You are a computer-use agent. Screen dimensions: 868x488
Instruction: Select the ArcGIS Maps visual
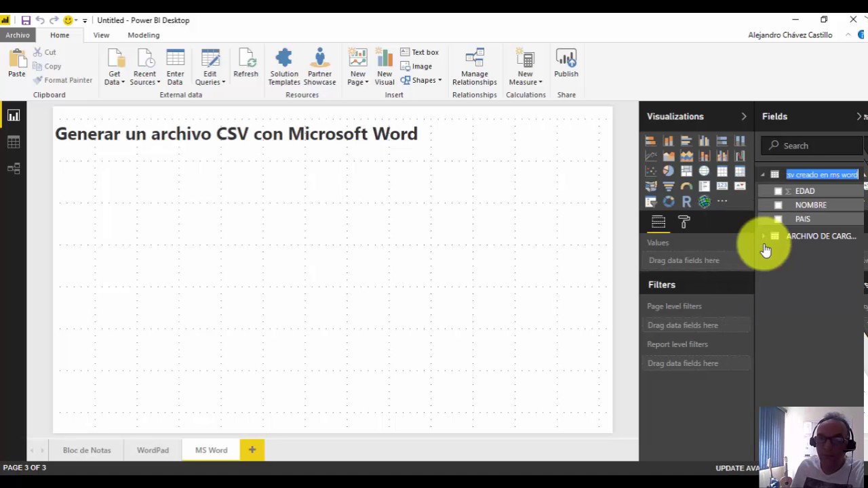(x=704, y=201)
